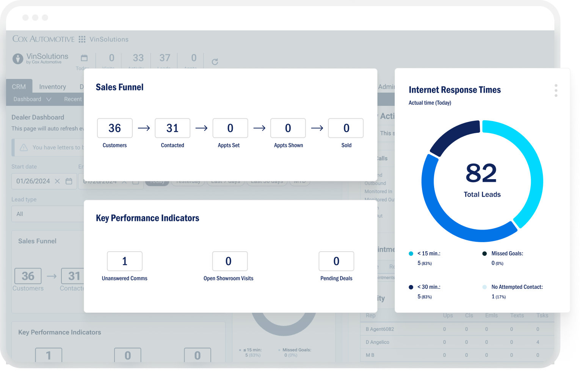Click the "37" count in the top stats bar
The height and width of the screenshot is (375, 588).
(165, 58)
